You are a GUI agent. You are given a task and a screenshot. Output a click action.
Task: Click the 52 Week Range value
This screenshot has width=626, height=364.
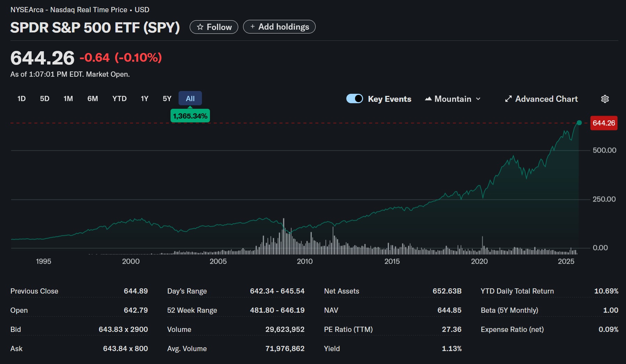click(x=277, y=310)
